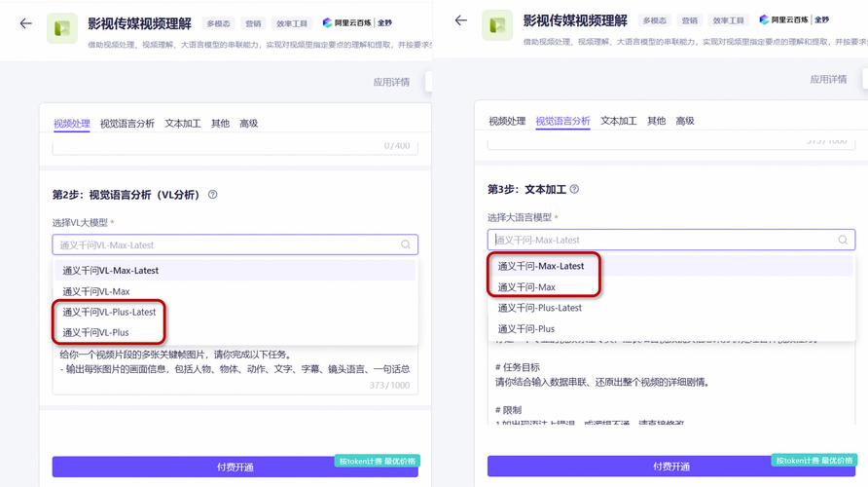
Task: Open 其他 tab in left panel
Action: click(x=220, y=123)
